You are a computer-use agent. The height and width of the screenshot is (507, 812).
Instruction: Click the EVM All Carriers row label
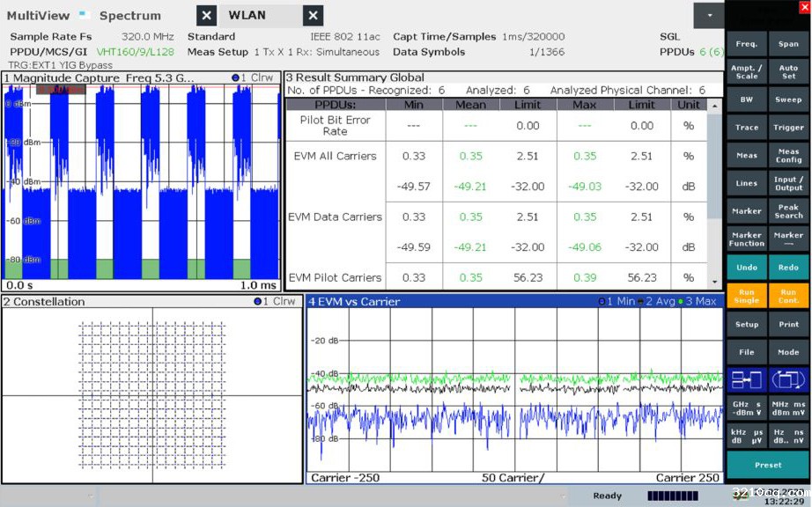pyautogui.click(x=335, y=157)
